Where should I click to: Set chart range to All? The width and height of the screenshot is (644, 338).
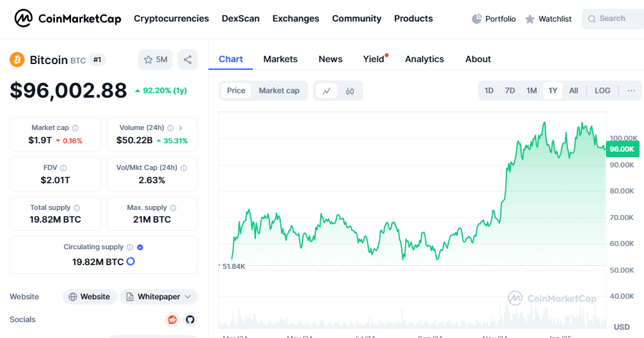pyautogui.click(x=574, y=91)
